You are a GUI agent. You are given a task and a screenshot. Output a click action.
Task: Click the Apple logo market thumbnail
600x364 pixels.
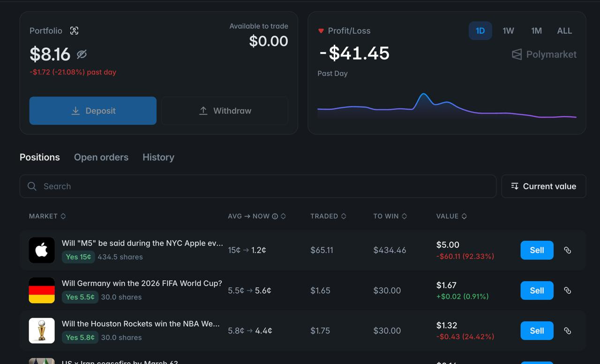pyautogui.click(x=42, y=250)
